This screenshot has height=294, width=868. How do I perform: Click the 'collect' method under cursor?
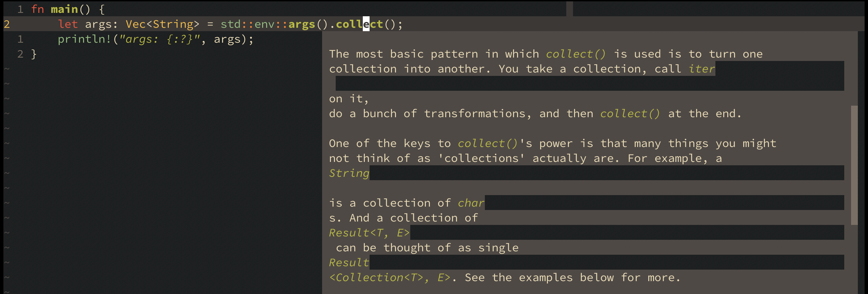(x=359, y=24)
